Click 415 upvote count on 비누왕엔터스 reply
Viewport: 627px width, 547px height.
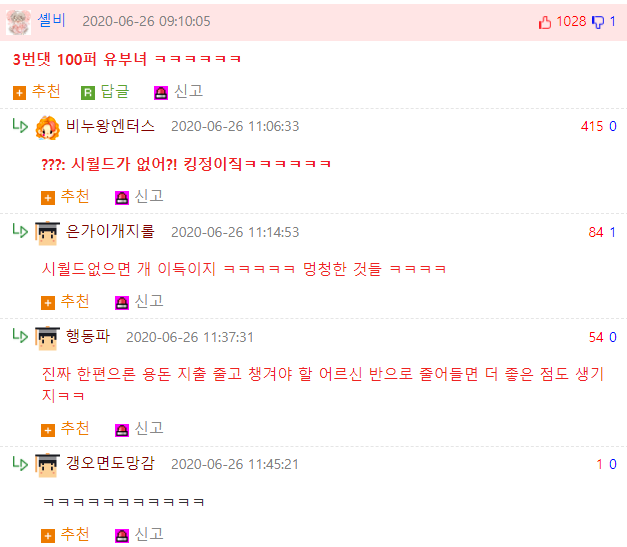coord(592,126)
